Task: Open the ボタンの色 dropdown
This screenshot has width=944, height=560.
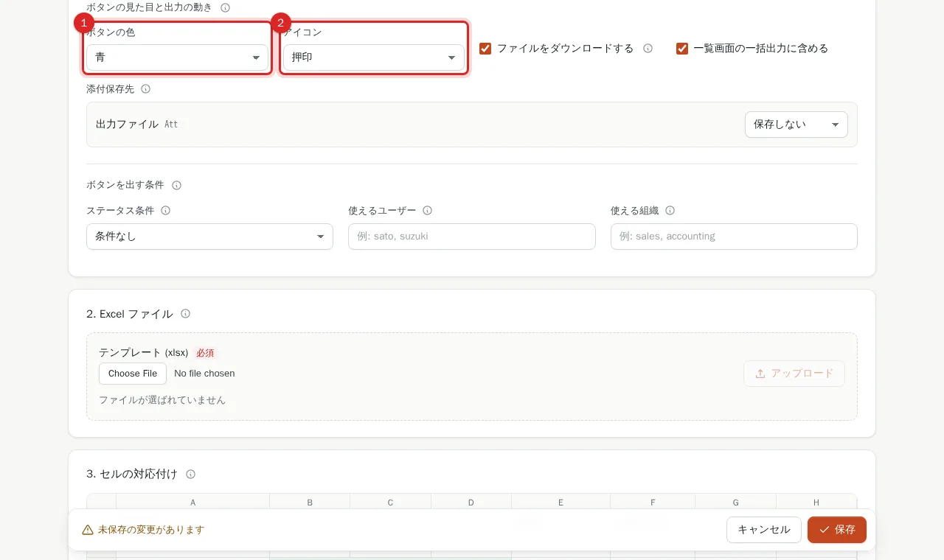Action: pos(177,57)
